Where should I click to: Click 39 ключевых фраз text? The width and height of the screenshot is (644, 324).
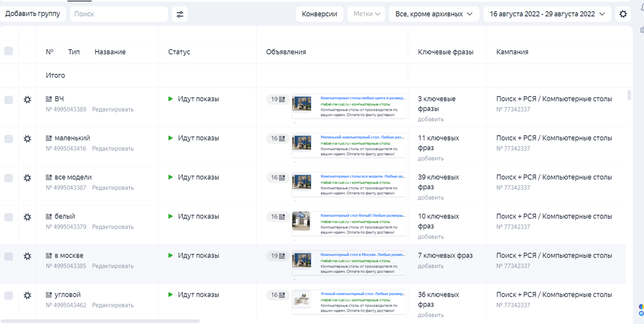(438, 182)
